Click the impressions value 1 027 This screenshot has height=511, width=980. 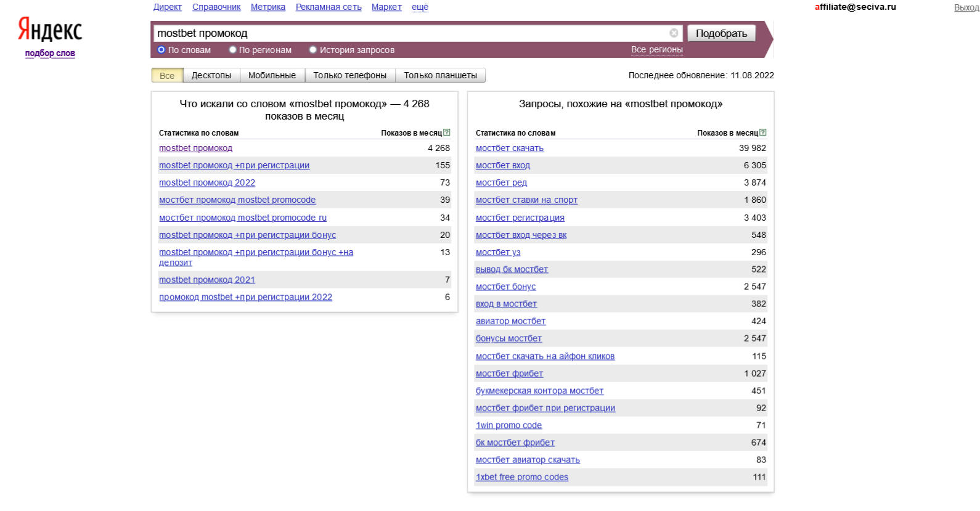(755, 374)
